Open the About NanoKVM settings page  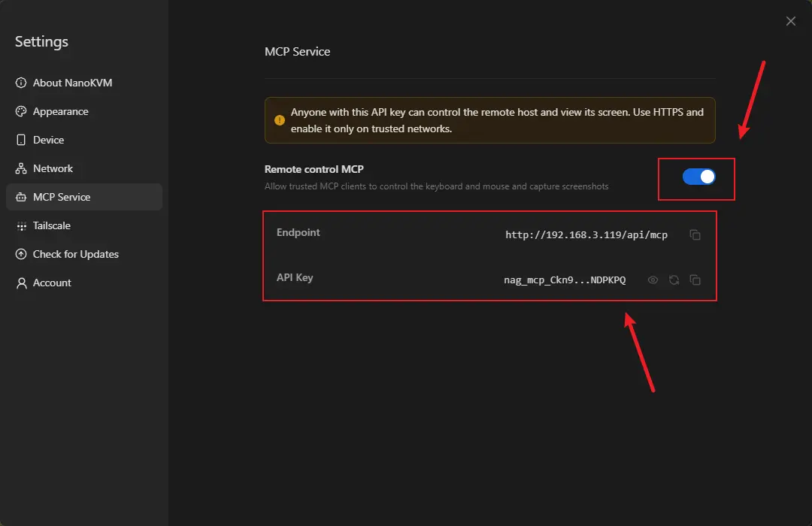(x=84, y=83)
